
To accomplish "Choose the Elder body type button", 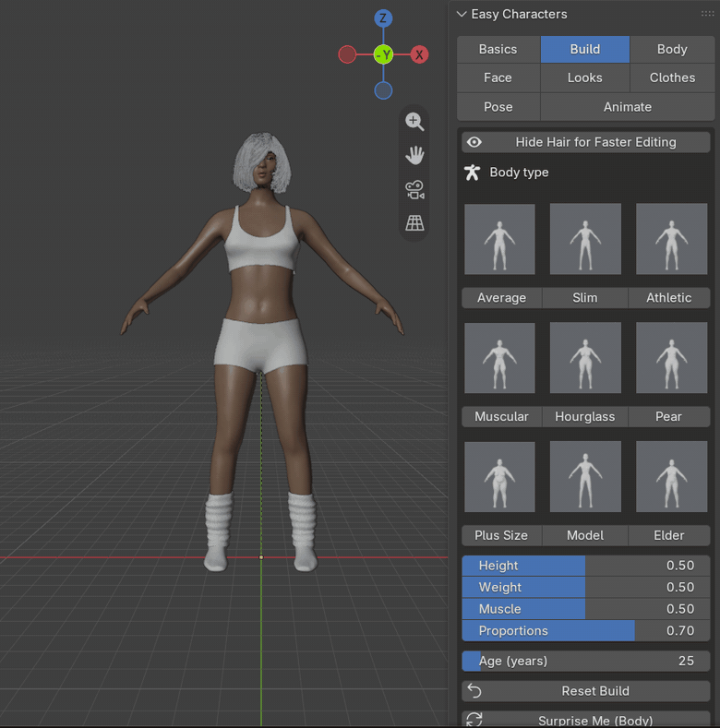I will point(669,535).
